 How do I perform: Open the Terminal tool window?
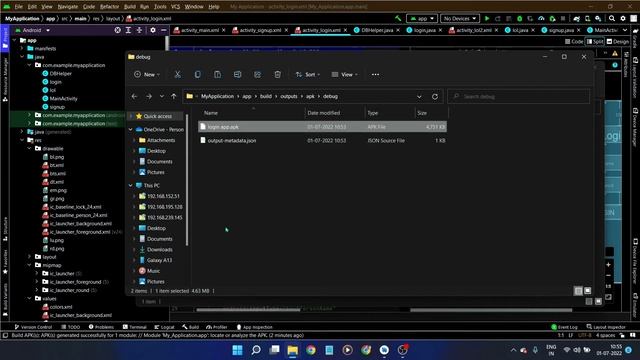point(135,327)
